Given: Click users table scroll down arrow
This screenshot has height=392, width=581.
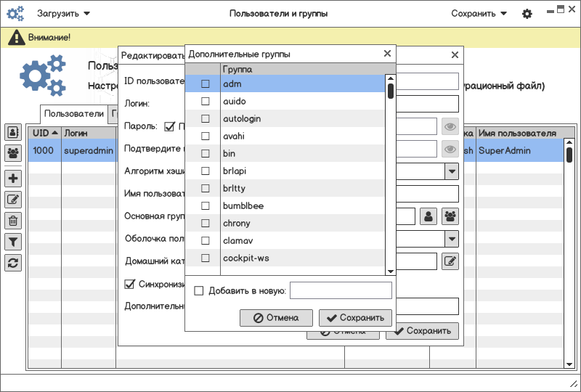Looking at the screenshot, I should click(x=569, y=364).
